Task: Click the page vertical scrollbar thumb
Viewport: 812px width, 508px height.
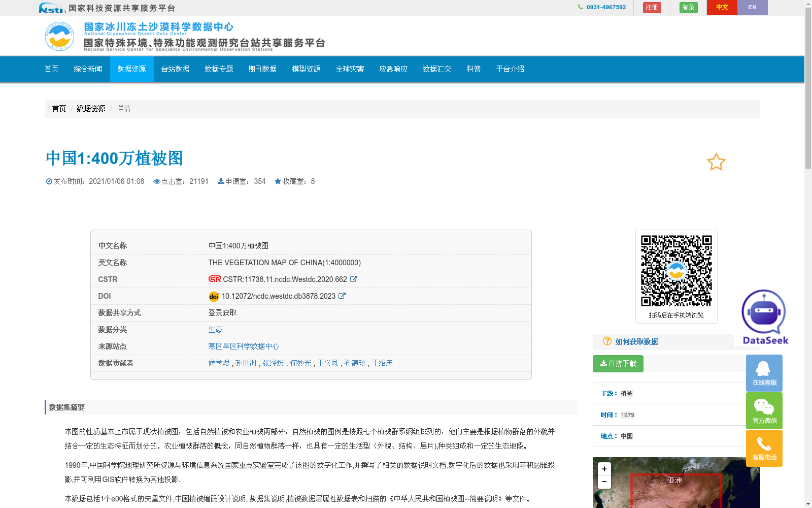Action: coord(808,88)
